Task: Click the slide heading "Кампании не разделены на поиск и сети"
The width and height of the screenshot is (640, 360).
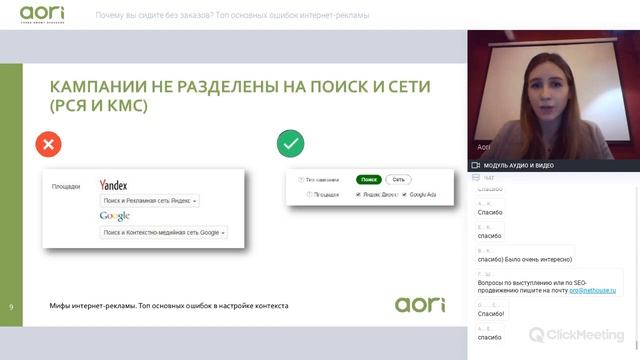Action: click(240, 96)
